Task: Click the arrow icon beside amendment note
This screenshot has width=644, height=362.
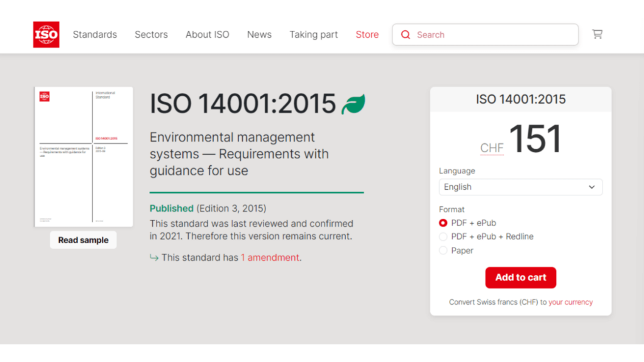Action: pos(154,258)
